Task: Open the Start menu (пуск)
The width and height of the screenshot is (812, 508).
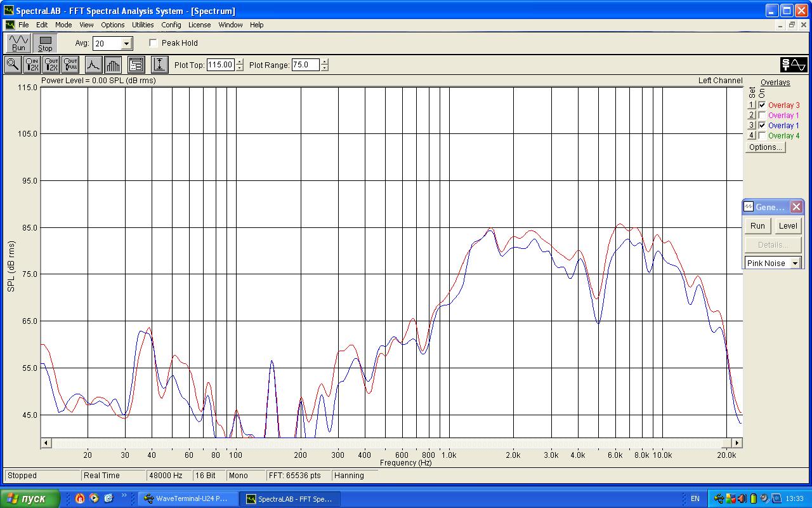Action: [x=30, y=498]
